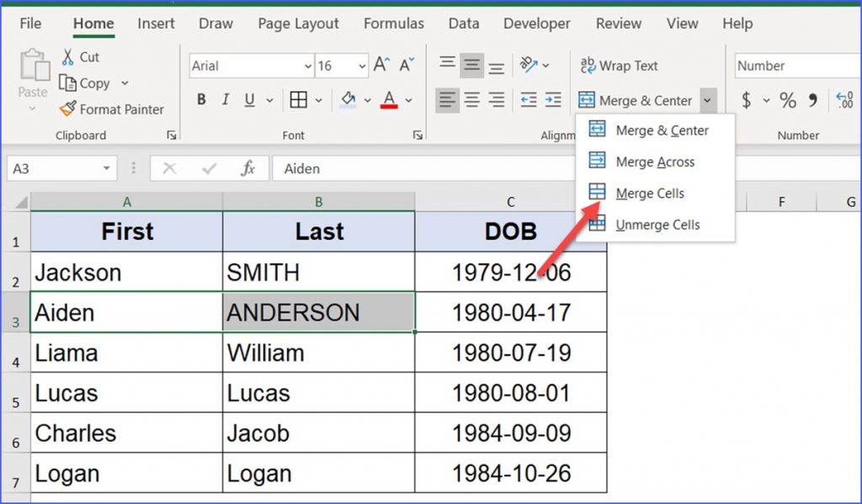Toggle middle vertical alignment
Image resolution: width=862 pixels, height=504 pixels.
click(x=471, y=65)
